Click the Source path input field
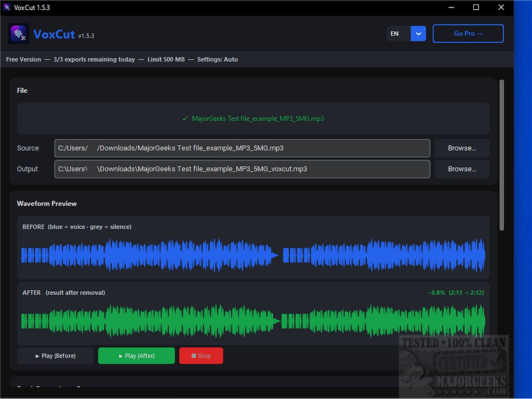Screen dimensions: 532x399 click(242, 148)
